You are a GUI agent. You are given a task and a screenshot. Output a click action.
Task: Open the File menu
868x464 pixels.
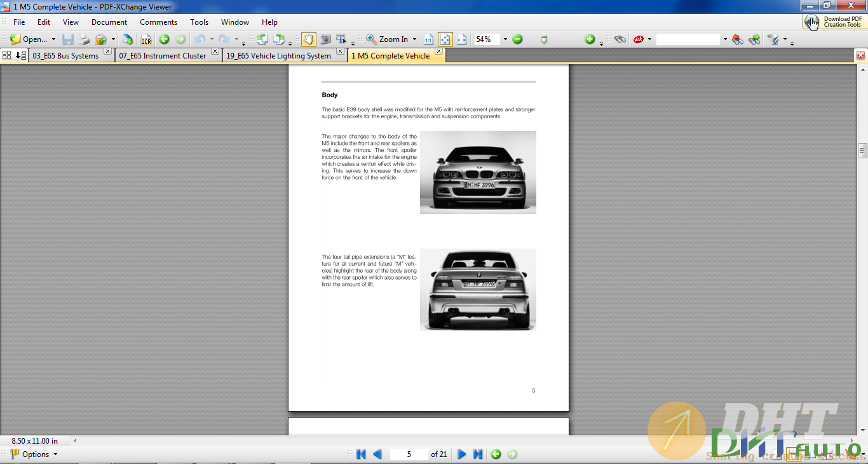19,22
